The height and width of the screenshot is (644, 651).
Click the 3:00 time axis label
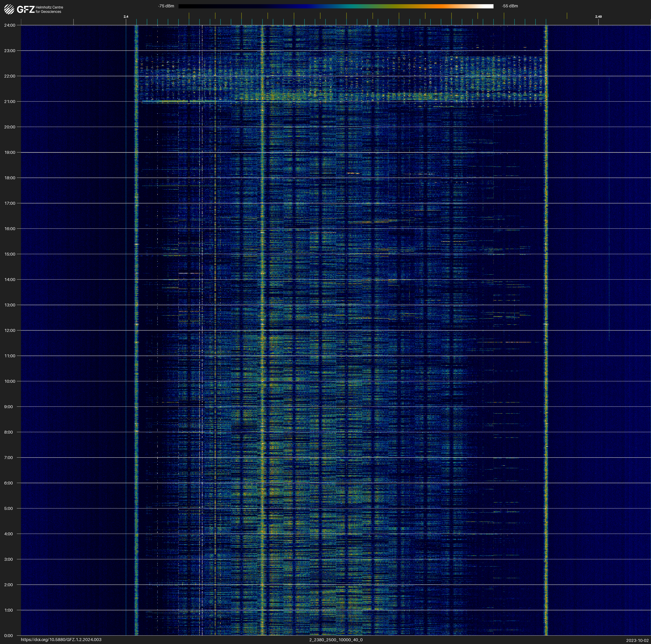(x=9, y=559)
